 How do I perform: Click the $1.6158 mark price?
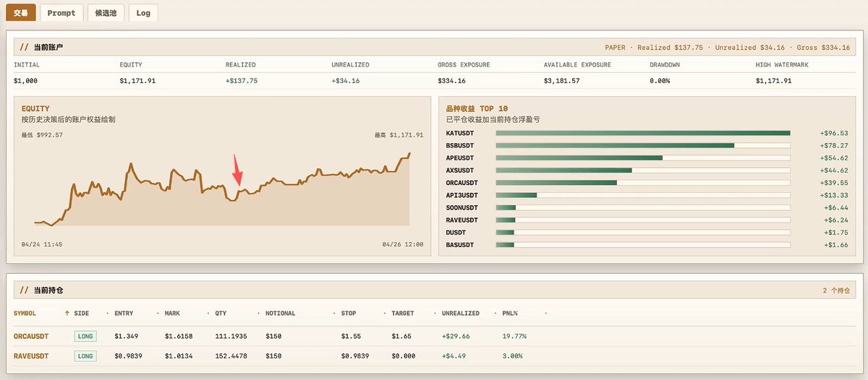pos(178,336)
